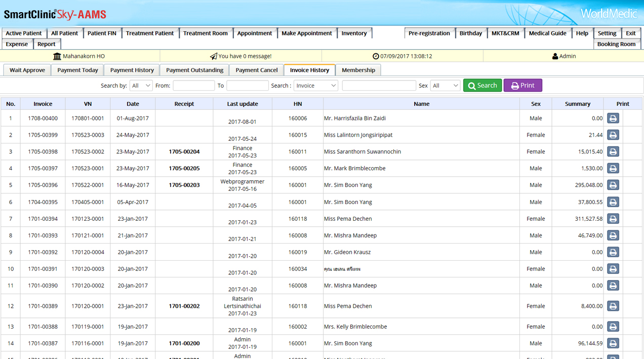Viewport: 644px width, 359px height.
Task: Expand the Invoice search type dropdown
Action: pos(315,86)
